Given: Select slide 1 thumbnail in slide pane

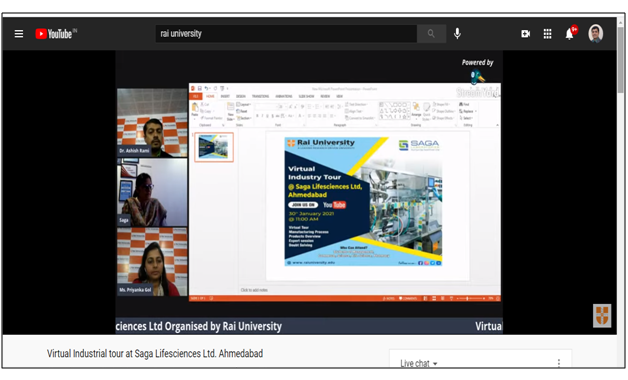Looking at the screenshot, I should [x=214, y=147].
